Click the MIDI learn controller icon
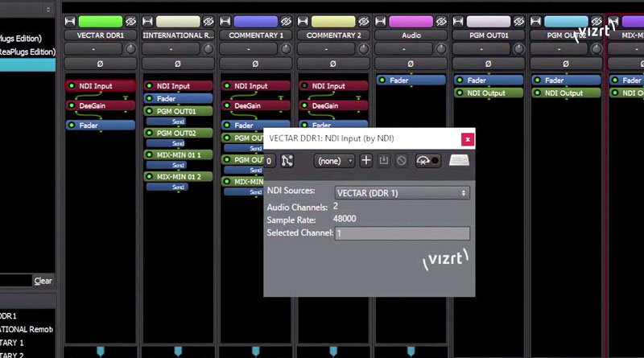The image size is (644, 358). pyautogui.click(x=427, y=161)
